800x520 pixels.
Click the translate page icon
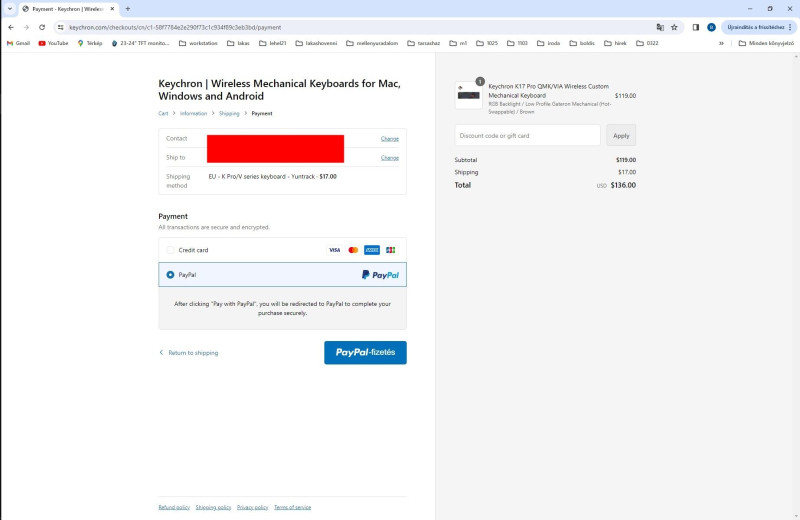[x=660, y=28]
